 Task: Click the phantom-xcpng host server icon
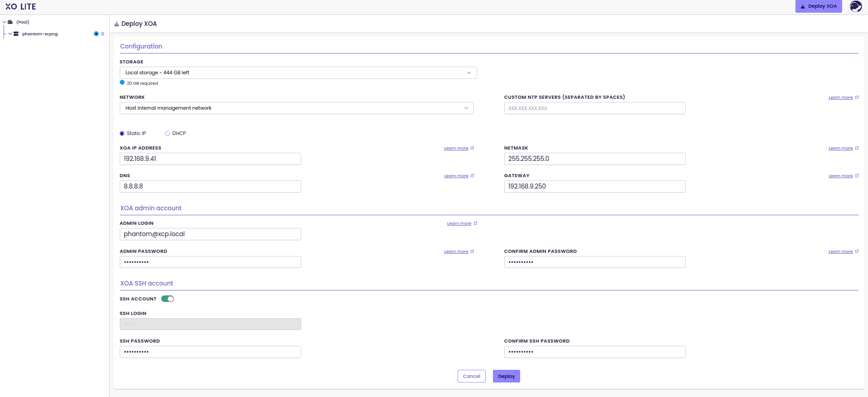(x=16, y=34)
